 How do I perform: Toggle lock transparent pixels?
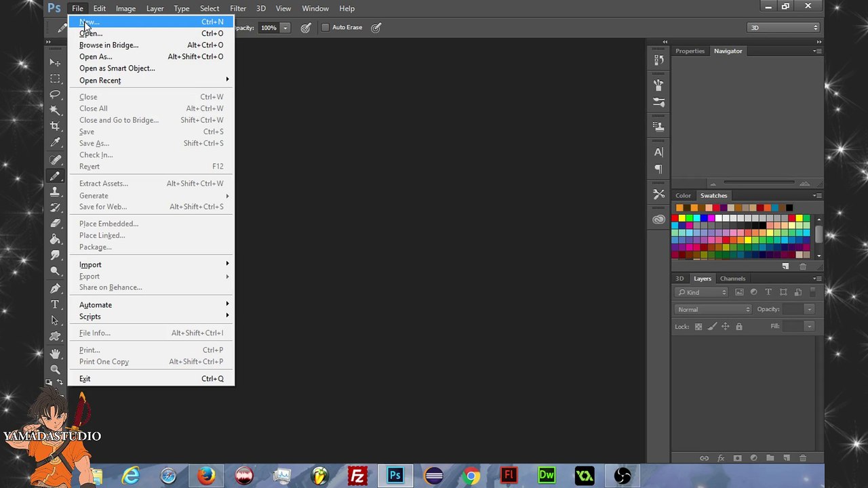(x=698, y=327)
